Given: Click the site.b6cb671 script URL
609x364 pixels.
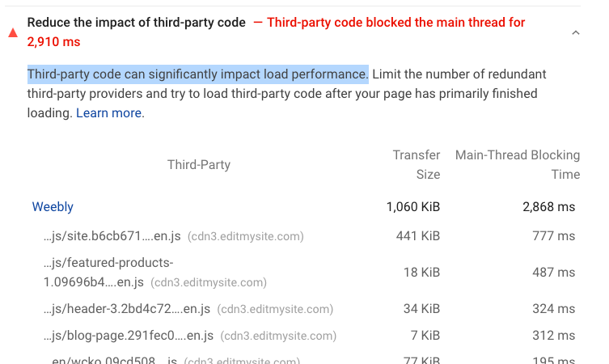Looking at the screenshot, I should point(112,237).
